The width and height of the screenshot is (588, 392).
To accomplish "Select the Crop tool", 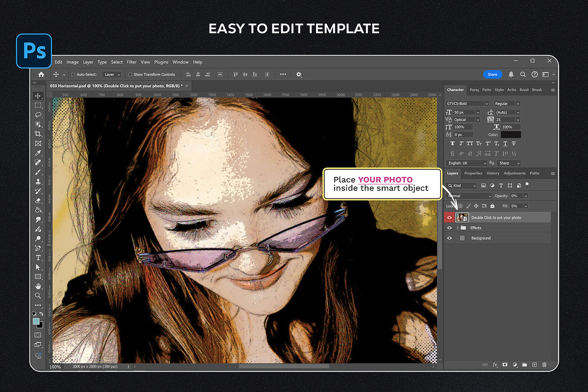I will click(x=38, y=134).
